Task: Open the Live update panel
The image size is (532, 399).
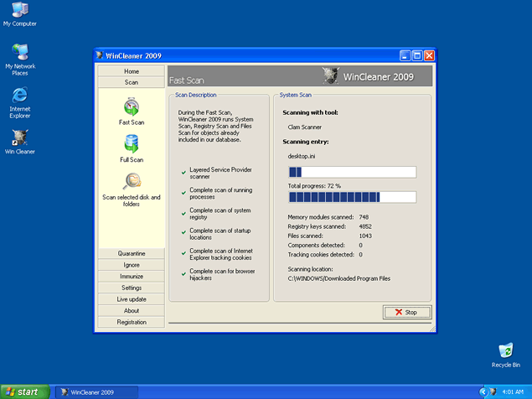Action: [132, 299]
